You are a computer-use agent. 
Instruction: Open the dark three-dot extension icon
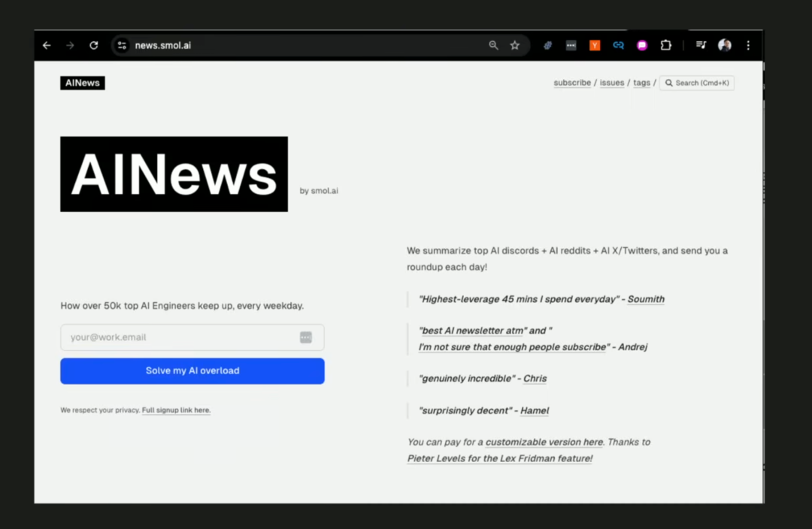[x=571, y=46]
